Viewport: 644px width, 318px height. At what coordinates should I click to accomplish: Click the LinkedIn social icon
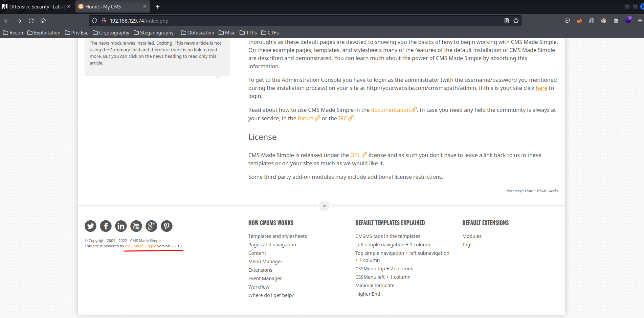pos(121,226)
